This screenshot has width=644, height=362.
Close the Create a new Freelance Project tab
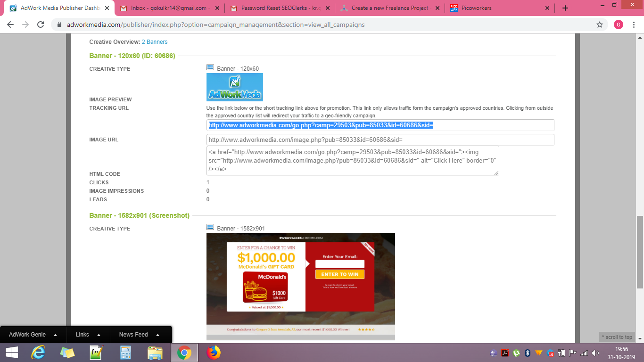(x=437, y=8)
